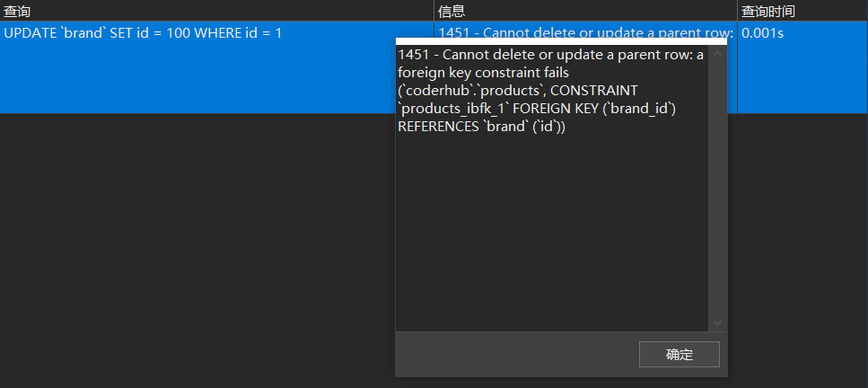Click the REFERENCES `brand` line in popup

pyautogui.click(x=482, y=127)
